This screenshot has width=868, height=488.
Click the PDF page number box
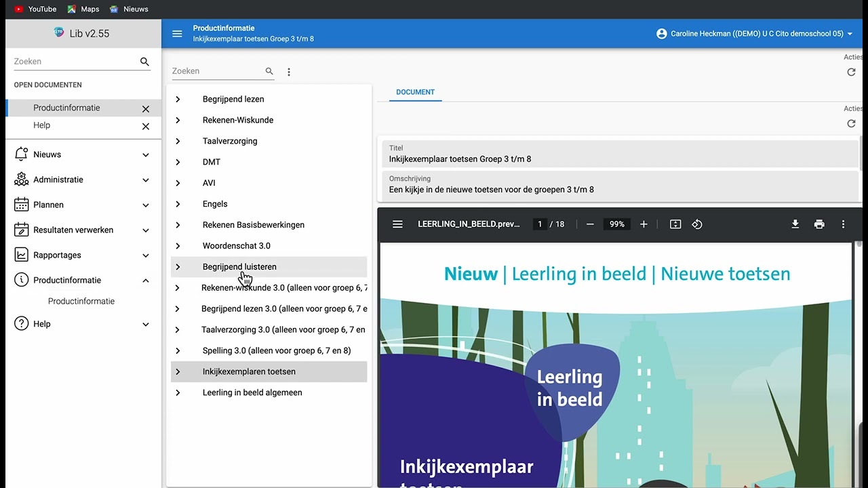point(540,224)
